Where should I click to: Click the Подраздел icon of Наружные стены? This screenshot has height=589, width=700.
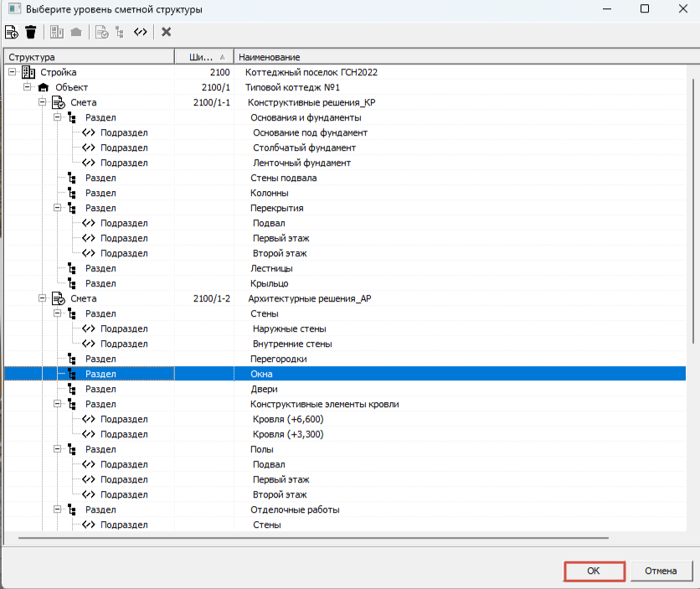pyautogui.click(x=89, y=328)
